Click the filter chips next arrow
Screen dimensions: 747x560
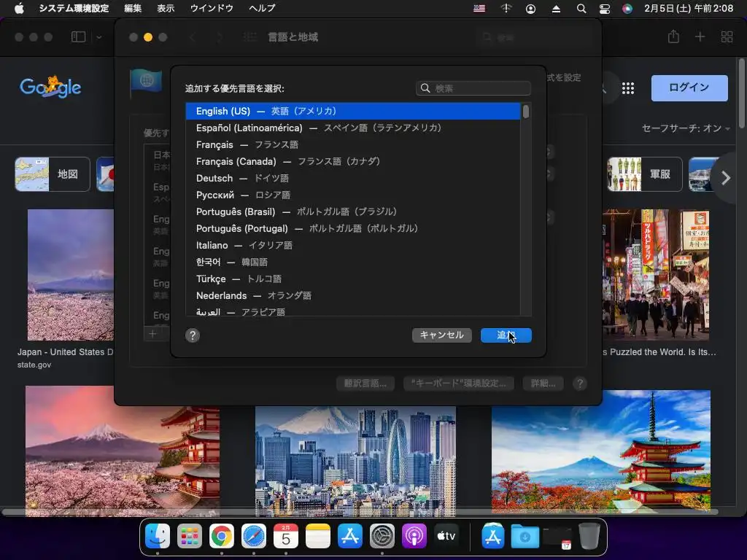(x=726, y=178)
